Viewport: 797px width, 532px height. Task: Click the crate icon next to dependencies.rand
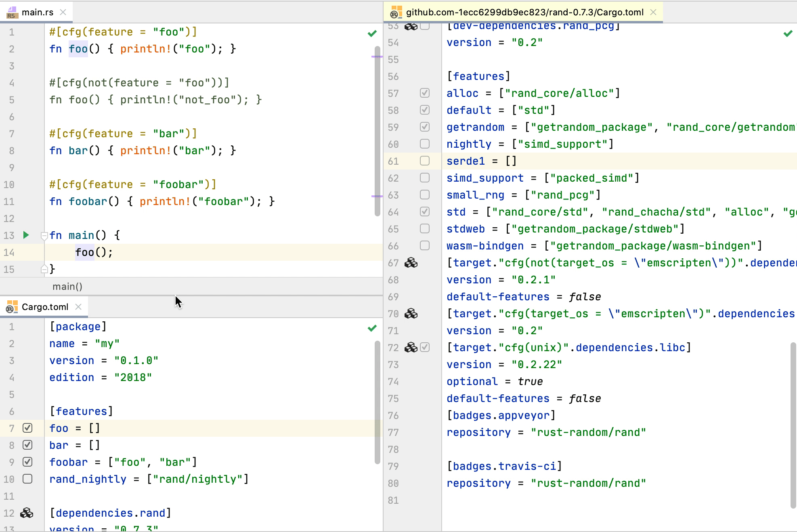(x=27, y=513)
